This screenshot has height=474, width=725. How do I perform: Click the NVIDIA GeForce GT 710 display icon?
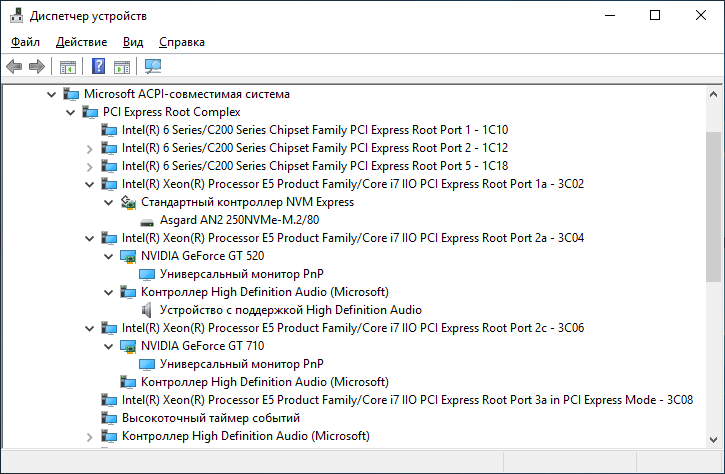128,346
